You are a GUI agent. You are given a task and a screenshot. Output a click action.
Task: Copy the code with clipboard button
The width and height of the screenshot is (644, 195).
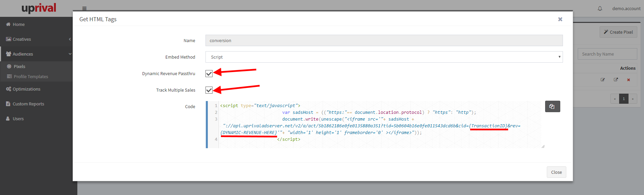pyautogui.click(x=552, y=106)
